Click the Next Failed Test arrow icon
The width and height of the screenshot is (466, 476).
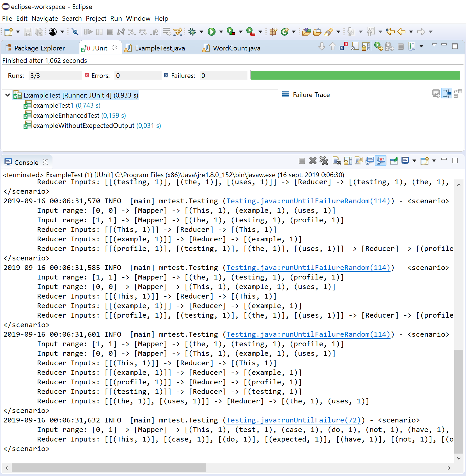click(x=322, y=47)
